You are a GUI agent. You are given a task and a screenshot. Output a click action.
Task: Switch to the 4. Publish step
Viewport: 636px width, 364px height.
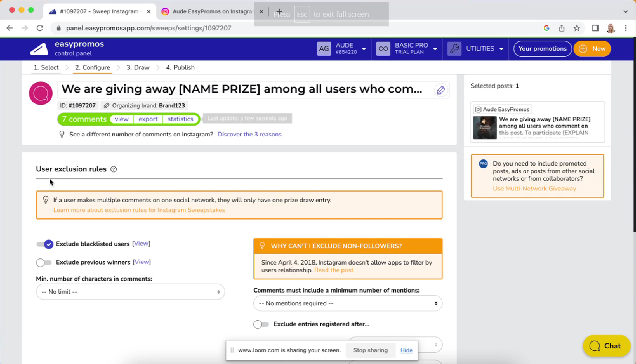pyautogui.click(x=180, y=68)
